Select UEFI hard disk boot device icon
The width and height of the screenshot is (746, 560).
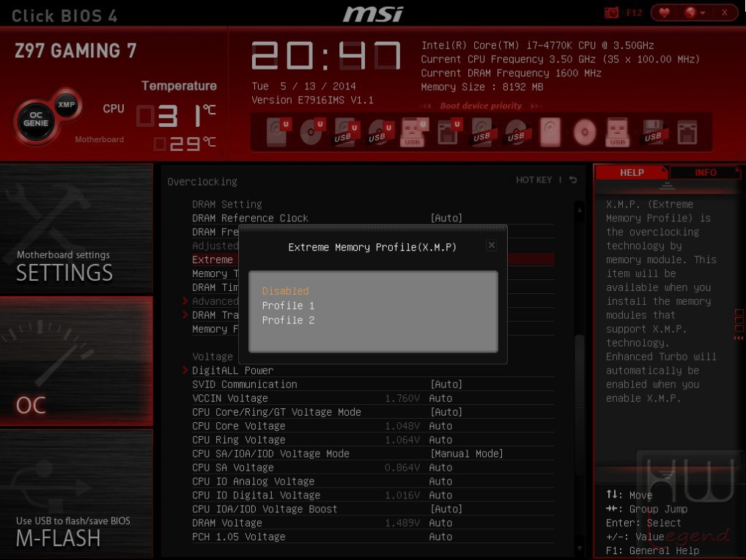click(x=278, y=131)
